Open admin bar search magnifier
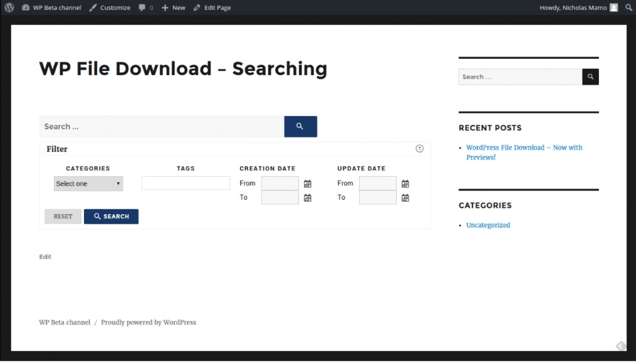 628,8
